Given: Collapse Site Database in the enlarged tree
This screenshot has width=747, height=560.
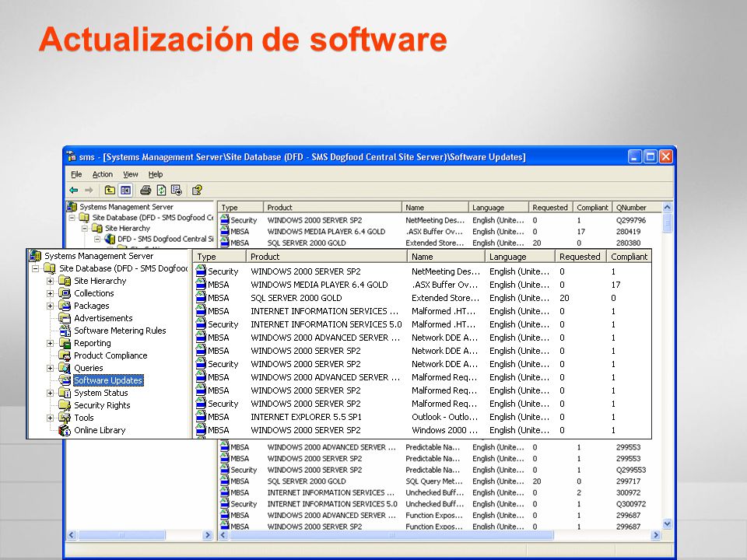Looking at the screenshot, I should 35,268.
